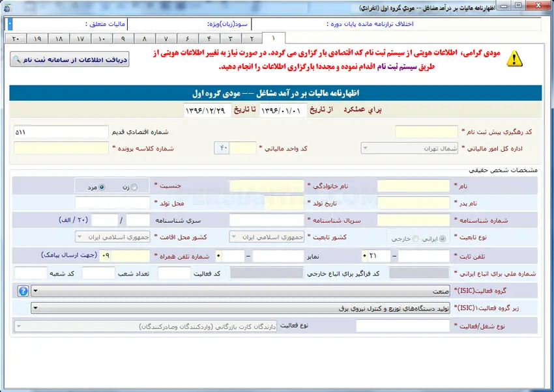
Task: Click the شماره تلفن همراه field
Action: pyautogui.click(x=130, y=256)
